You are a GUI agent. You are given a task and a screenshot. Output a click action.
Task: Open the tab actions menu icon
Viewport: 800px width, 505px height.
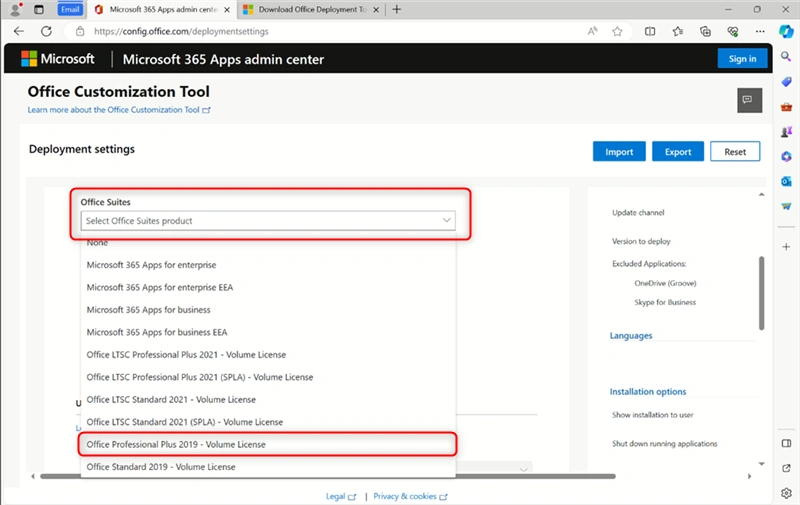[x=39, y=9]
